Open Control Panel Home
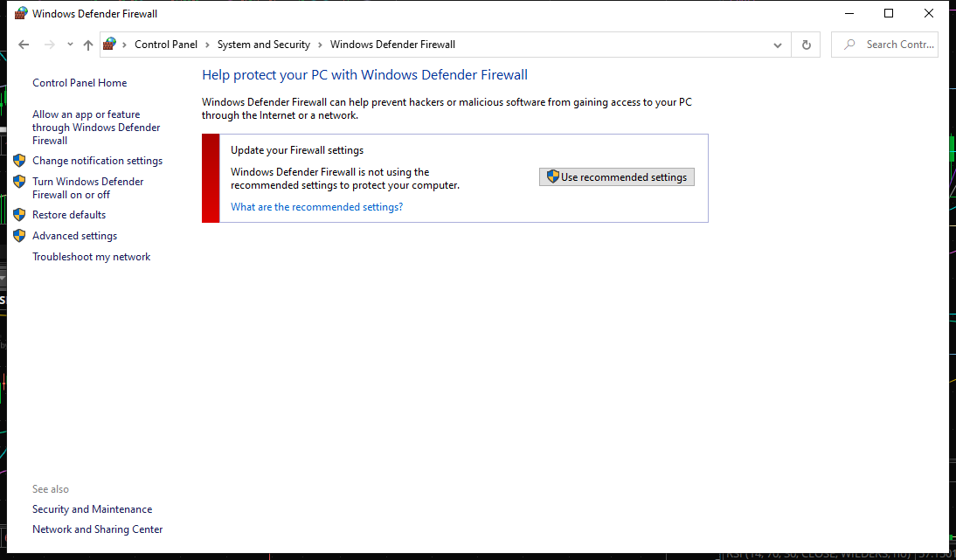Screen dimensions: 956x560 (x=80, y=83)
